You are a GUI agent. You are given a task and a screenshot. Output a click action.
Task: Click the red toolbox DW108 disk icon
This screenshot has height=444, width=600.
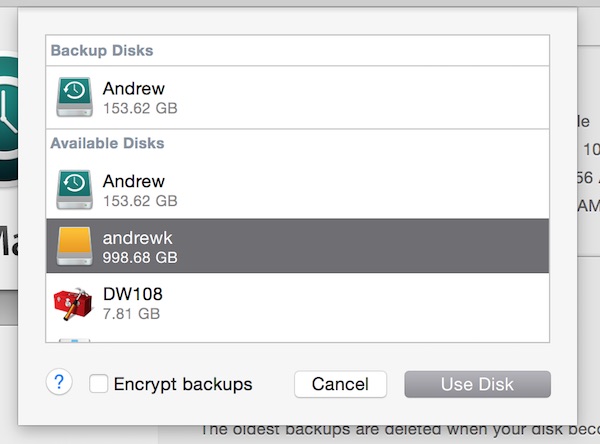pos(73,302)
